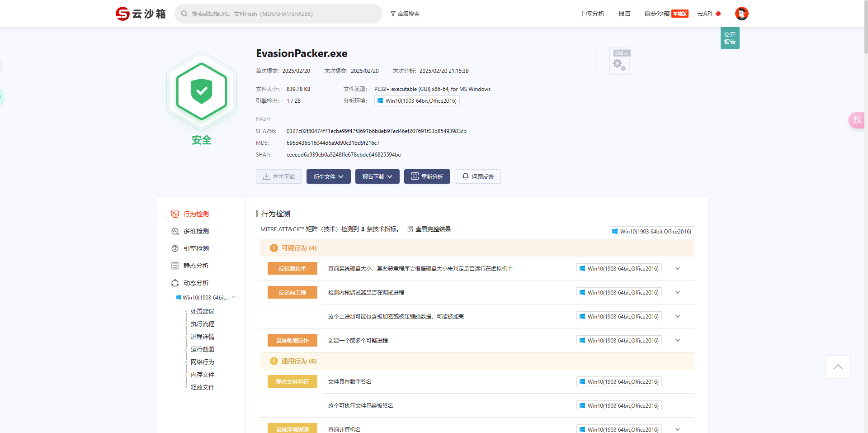Click the SHA1 hash value

point(344,155)
